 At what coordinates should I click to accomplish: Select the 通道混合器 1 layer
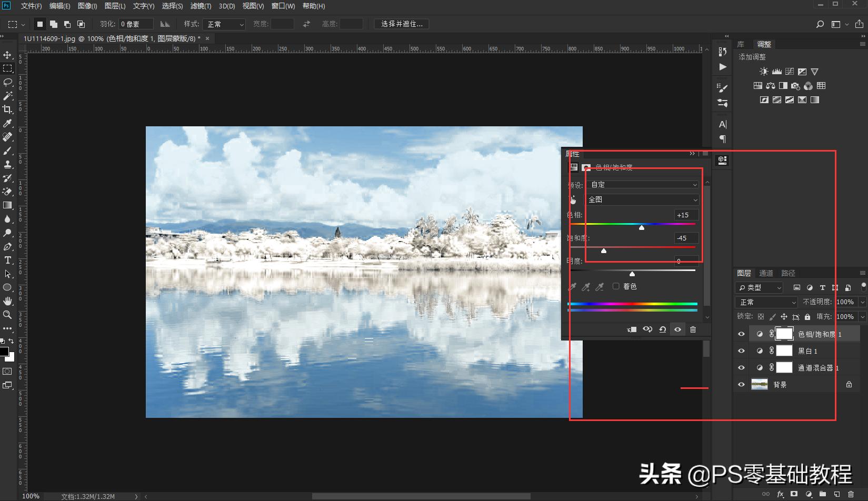[815, 368]
